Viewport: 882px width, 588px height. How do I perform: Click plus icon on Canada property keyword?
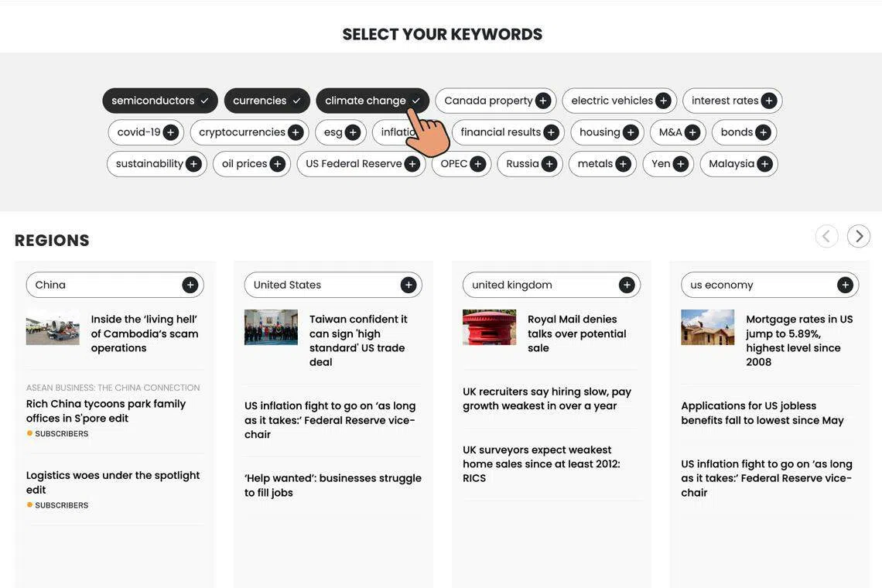(543, 101)
